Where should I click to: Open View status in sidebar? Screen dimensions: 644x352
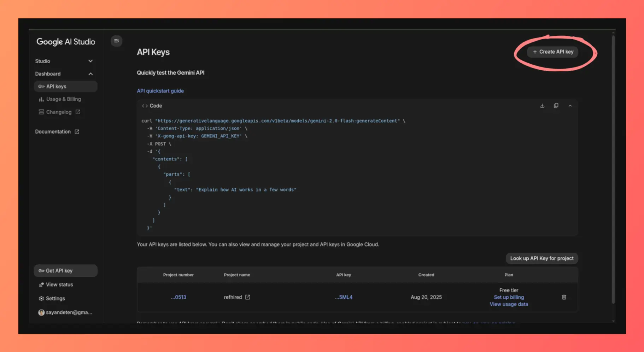pos(59,284)
